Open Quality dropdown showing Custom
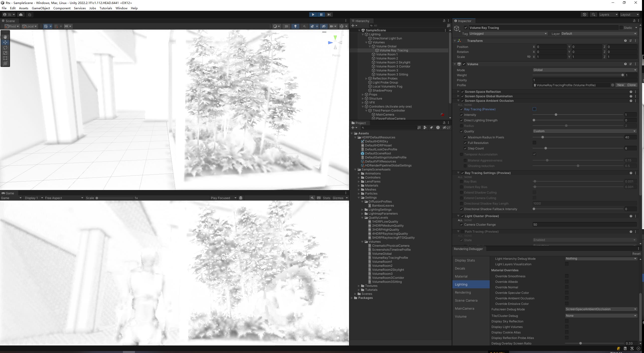The height and width of the screenshot is (353, 644). tap(585, 131)
